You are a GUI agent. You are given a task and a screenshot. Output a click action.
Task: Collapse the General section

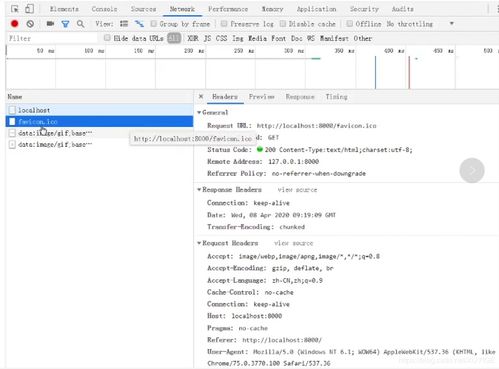click(199, 112)
